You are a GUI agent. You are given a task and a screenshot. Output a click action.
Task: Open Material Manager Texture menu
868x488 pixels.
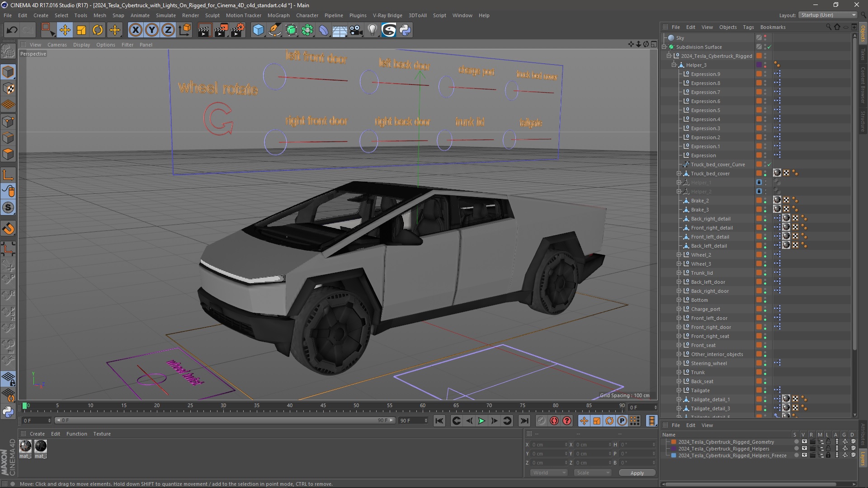[x=102, y=434]
